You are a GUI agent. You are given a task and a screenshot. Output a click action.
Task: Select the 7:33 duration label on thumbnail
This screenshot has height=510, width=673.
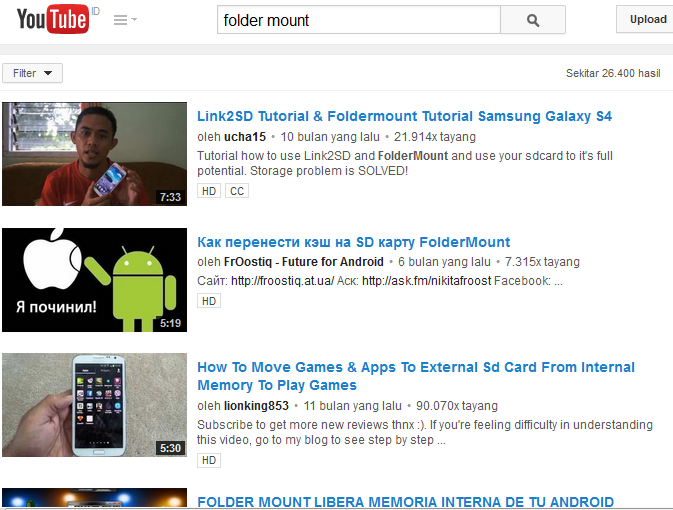click(x=170, y=197)
